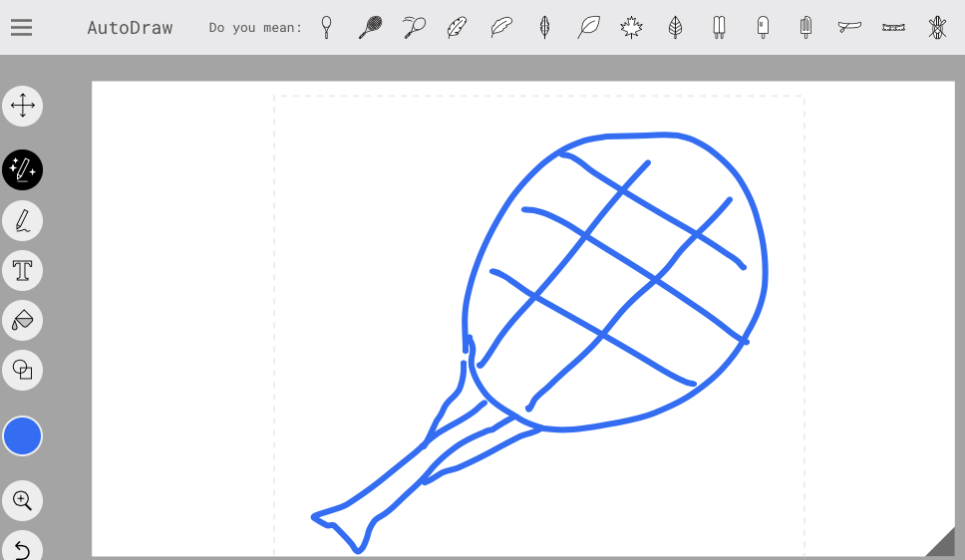This screenshot has height=560, width=965.
Task: Choose the veined upright leaf suggestion
Action: pyautogui.click(x=675, y=27)
